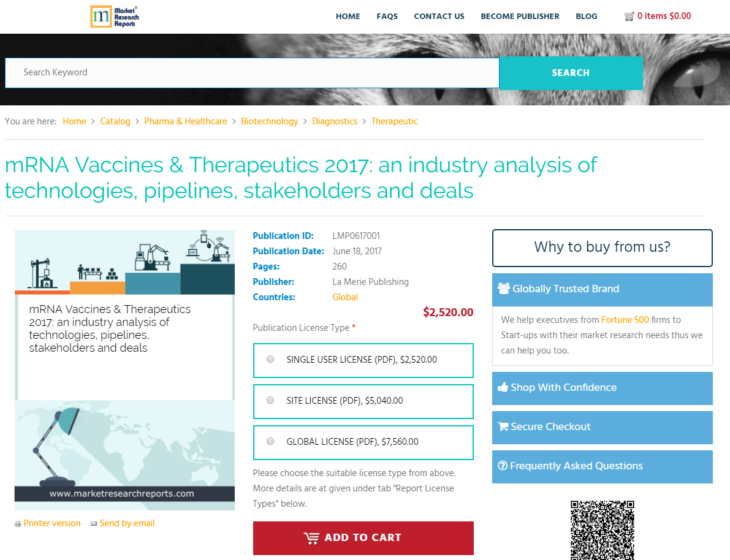This screenshot has height=560, width=730.
Task: Open the Send by email link
Action: coord(127,523)
